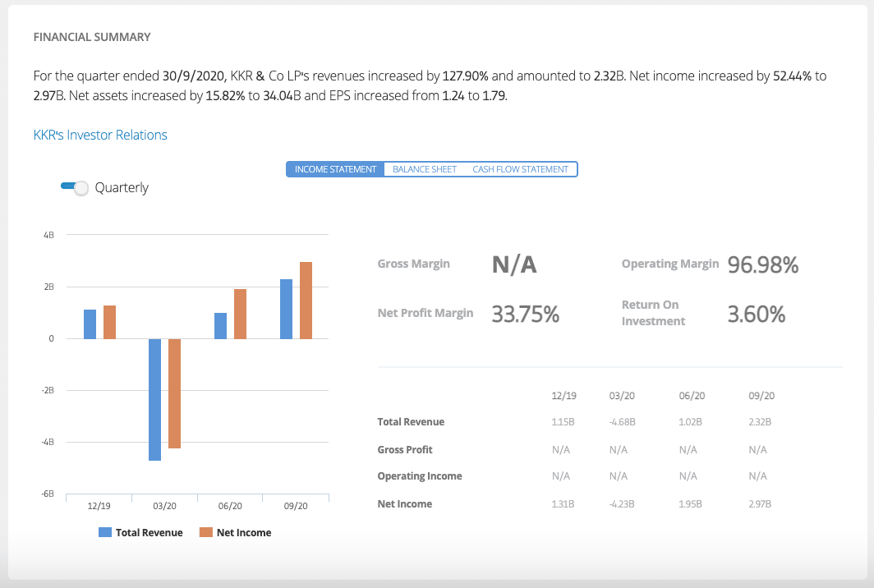874x588 pixels.
Task: Click the Net Profit Margin label
Action: [425, 313]
